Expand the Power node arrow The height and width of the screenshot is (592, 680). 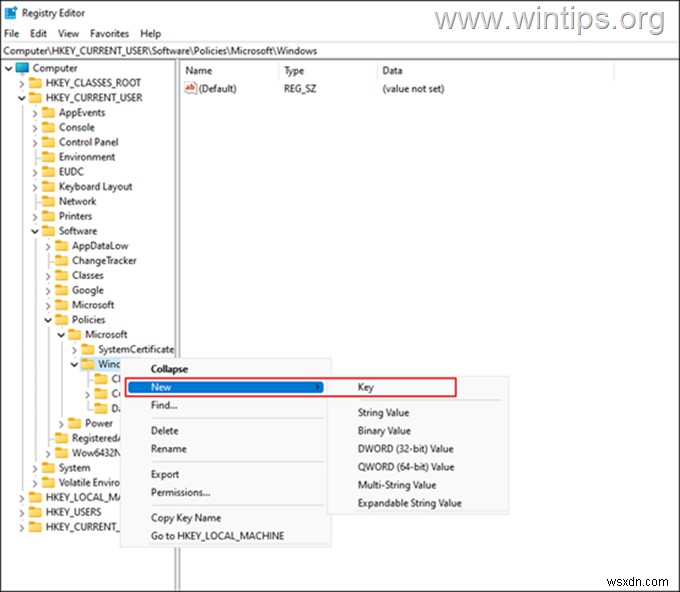[x=61, y=424]
